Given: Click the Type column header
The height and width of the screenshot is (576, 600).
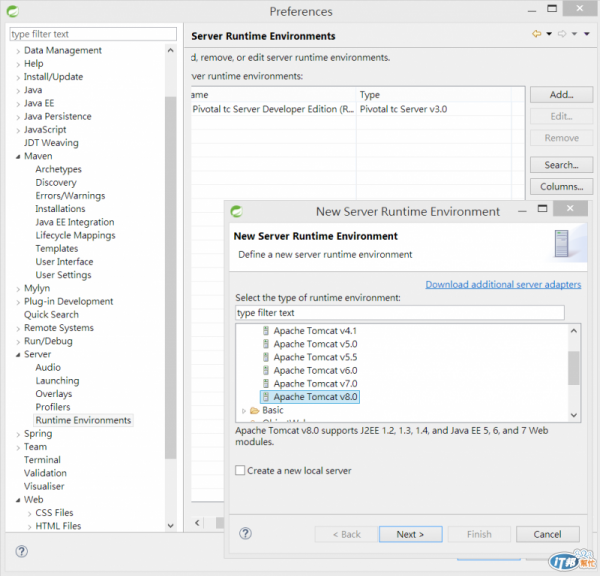Looking at the screenshot, I should [433, 95].
